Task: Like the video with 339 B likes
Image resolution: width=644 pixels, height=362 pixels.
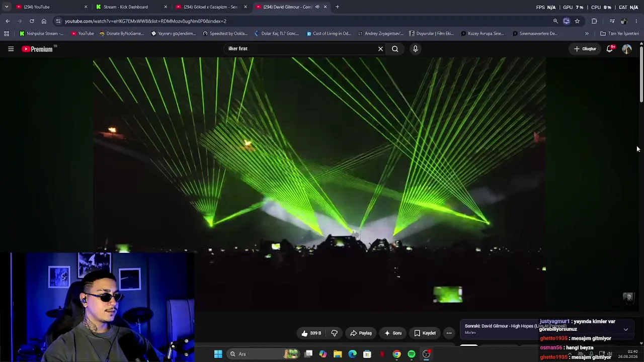Action: pos(311,333)
